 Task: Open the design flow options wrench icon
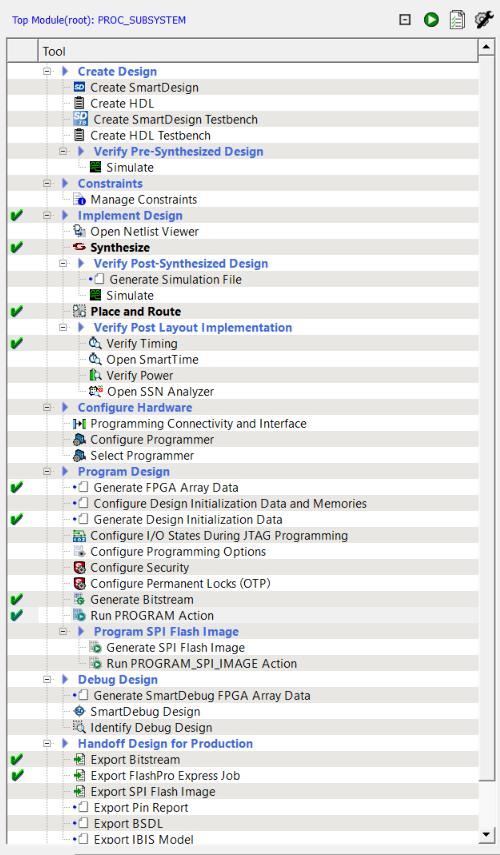click(484, 20)
